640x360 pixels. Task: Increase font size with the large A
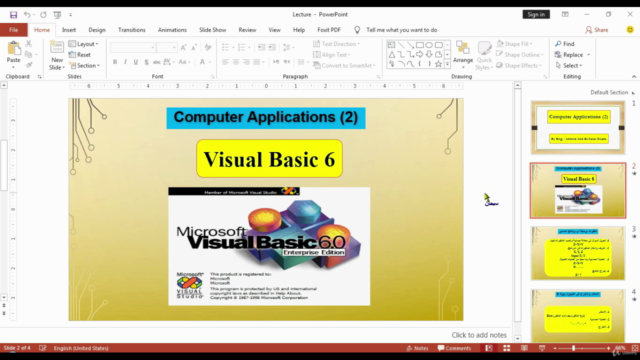point(184,48)
